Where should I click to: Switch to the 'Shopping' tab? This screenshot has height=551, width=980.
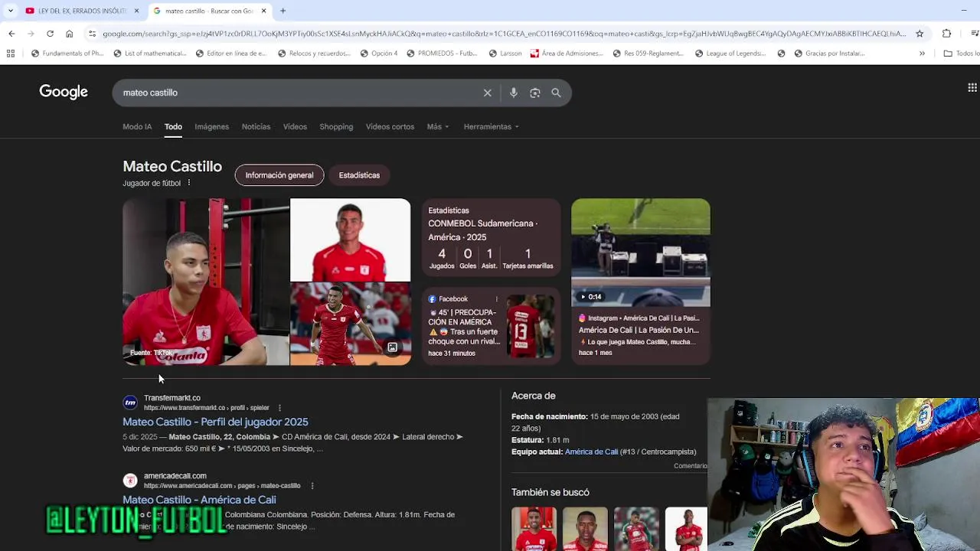(x=336, y=127)
